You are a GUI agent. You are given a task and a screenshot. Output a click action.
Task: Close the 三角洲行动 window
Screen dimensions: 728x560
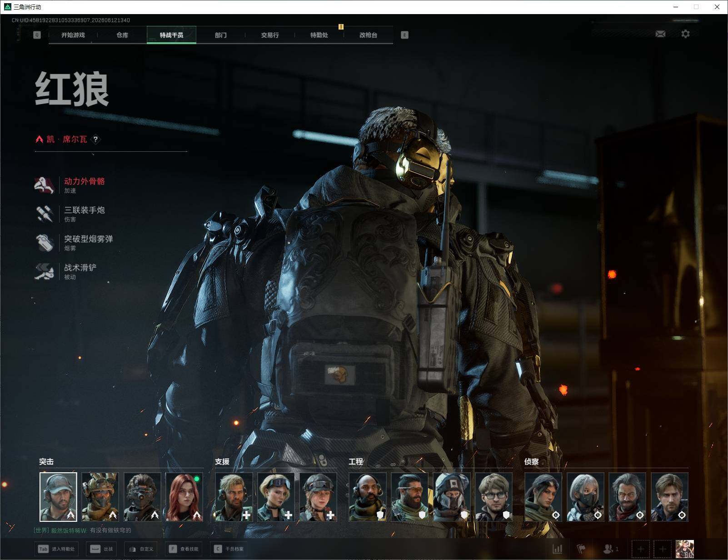coord(717,7)
